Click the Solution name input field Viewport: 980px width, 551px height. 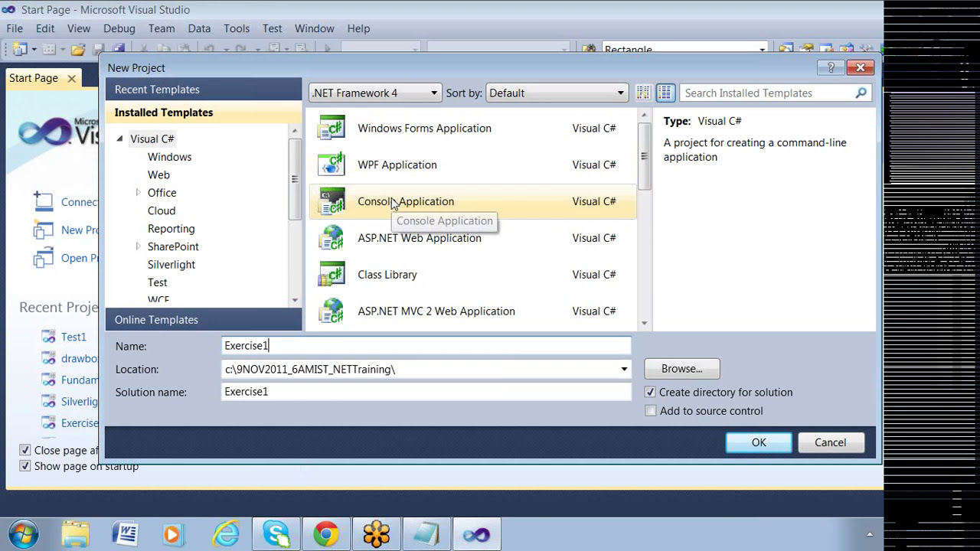click(426, 392)
